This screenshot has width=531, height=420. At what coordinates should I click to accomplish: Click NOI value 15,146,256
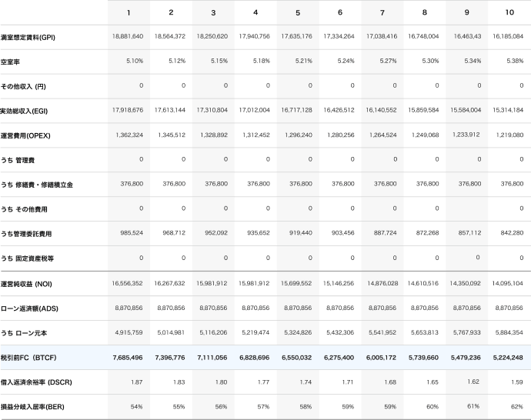click(339, 283)
